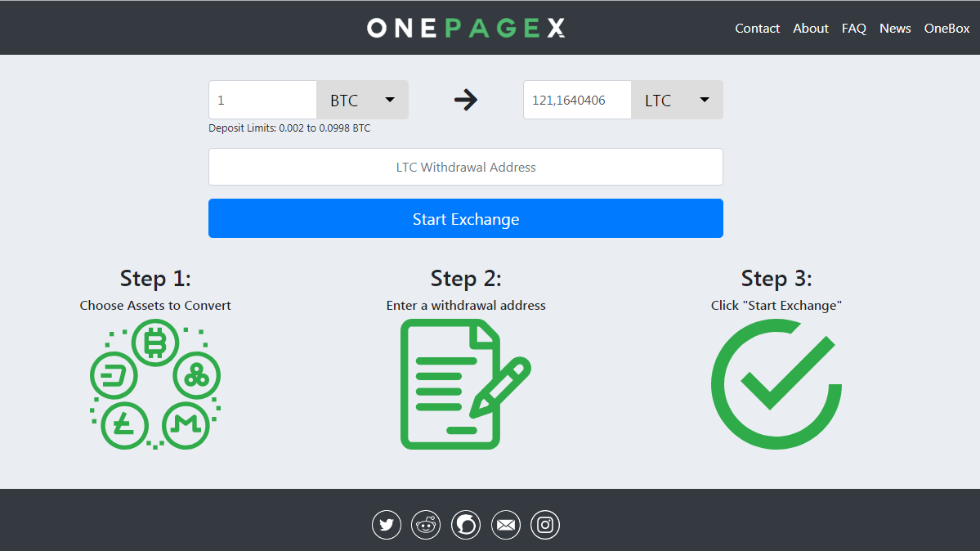The height and width of the screenshot is (551, 980).
Task: Click the 'Click "Start Exchange"' caption
Action: [x=776, y=305]
